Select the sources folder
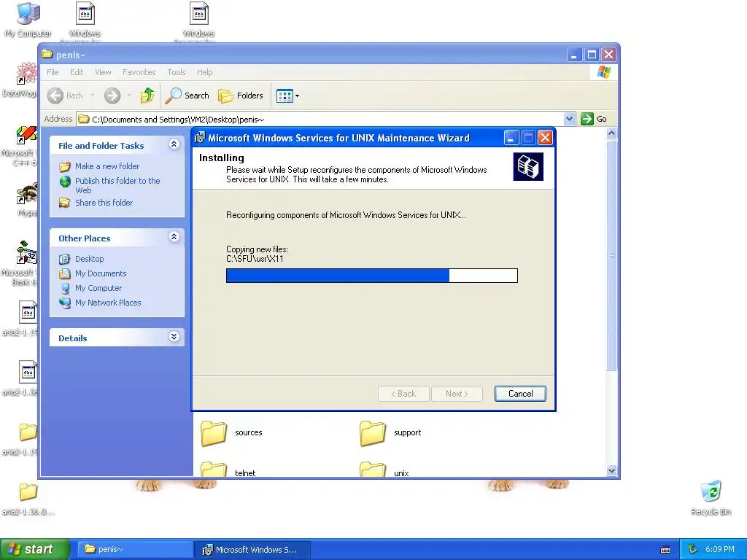The image size is (747, 560). click(231, 432)
